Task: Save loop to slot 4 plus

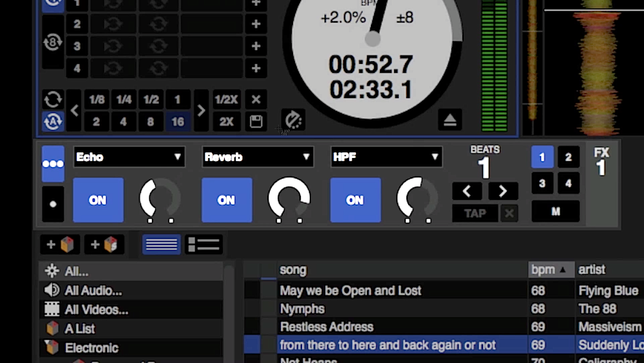Action: 256,68
